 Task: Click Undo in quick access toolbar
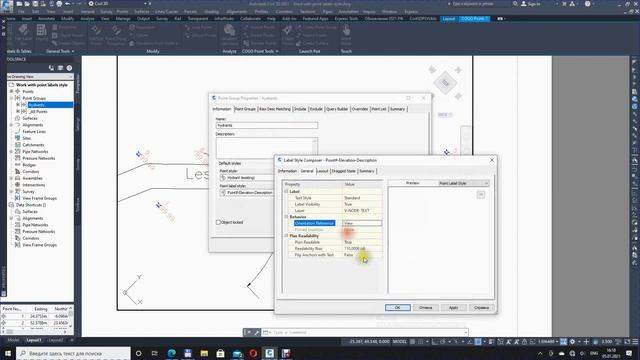[x=67, y=4]
